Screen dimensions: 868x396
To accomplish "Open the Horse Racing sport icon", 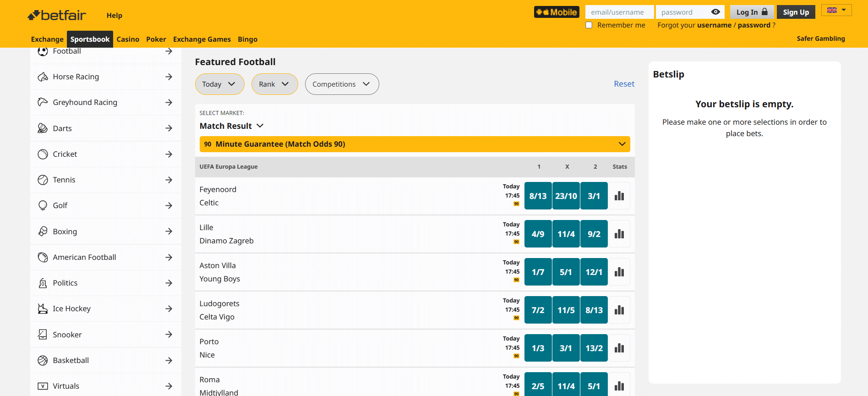I will coord(43,77).
